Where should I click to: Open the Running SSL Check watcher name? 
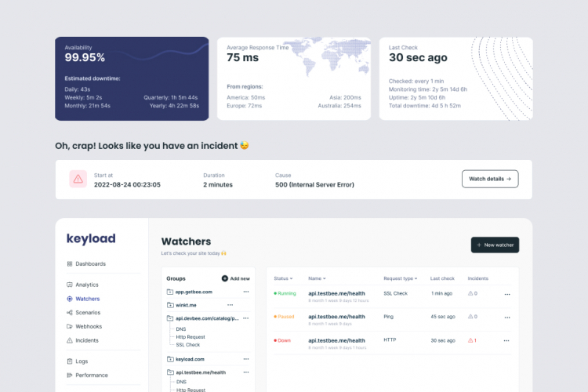pyautogui.click(x=336, y=293)
